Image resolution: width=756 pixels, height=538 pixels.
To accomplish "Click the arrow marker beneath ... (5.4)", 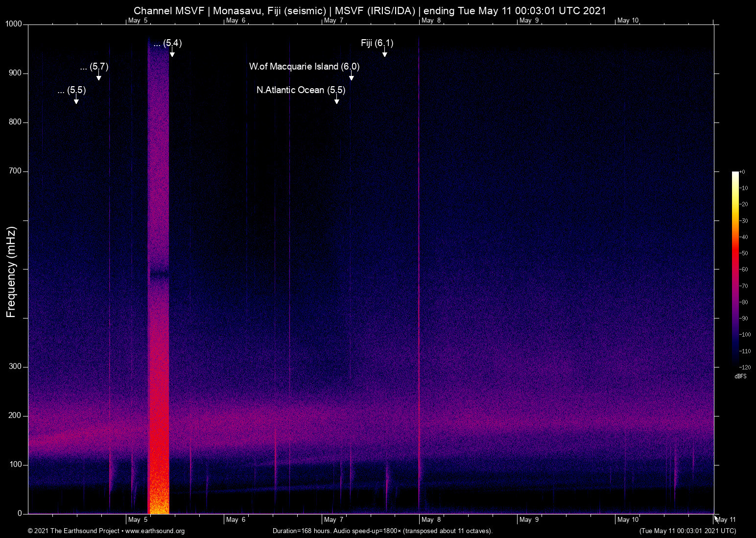I will click(172, 53).
